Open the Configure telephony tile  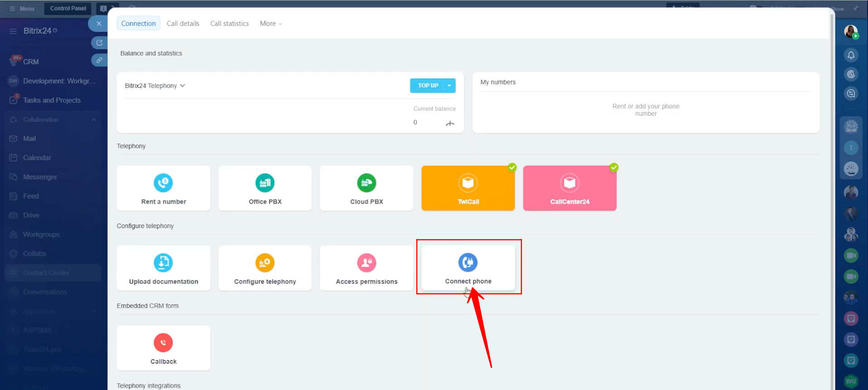[x=265, y=268]
